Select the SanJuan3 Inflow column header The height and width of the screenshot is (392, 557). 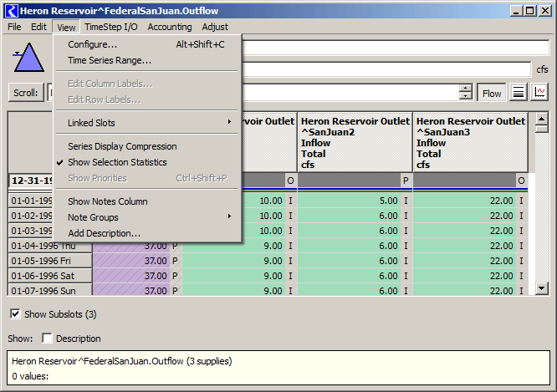[x=471, y=142]
